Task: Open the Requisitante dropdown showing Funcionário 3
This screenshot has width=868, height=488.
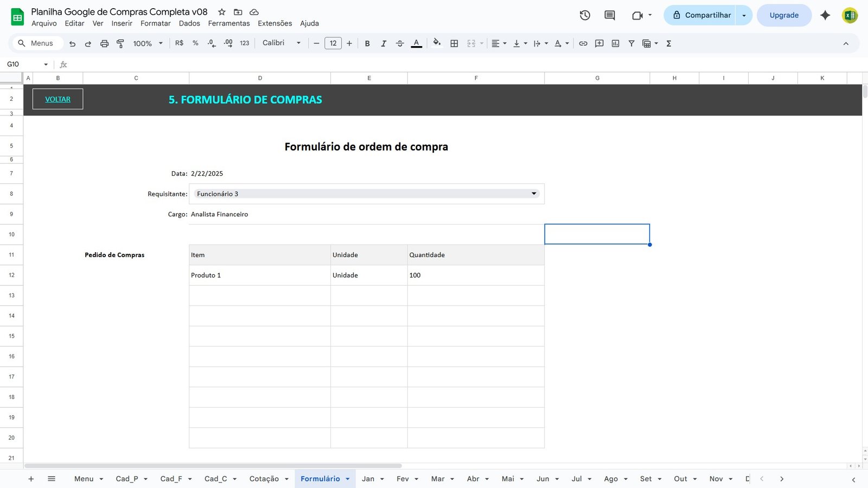Action: click(x=534, y=194)
